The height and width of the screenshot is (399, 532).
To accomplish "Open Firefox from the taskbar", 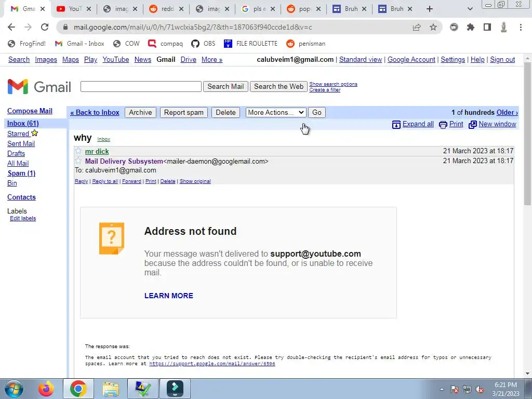I will point(46,389).
